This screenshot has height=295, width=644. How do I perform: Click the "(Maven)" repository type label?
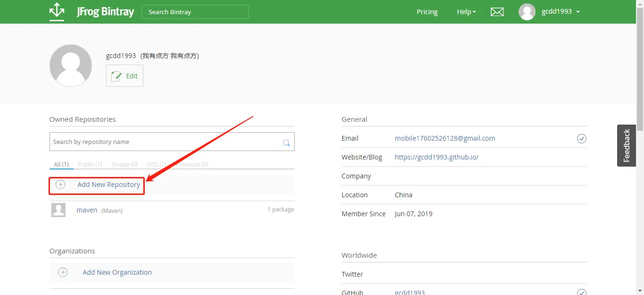pyautogui.click(x=112, y=211)
